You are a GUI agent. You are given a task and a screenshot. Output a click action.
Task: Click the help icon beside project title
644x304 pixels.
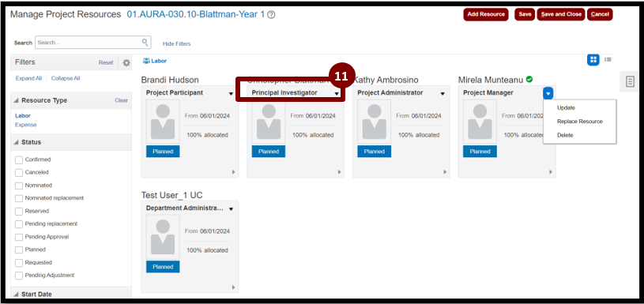point(271,15)
